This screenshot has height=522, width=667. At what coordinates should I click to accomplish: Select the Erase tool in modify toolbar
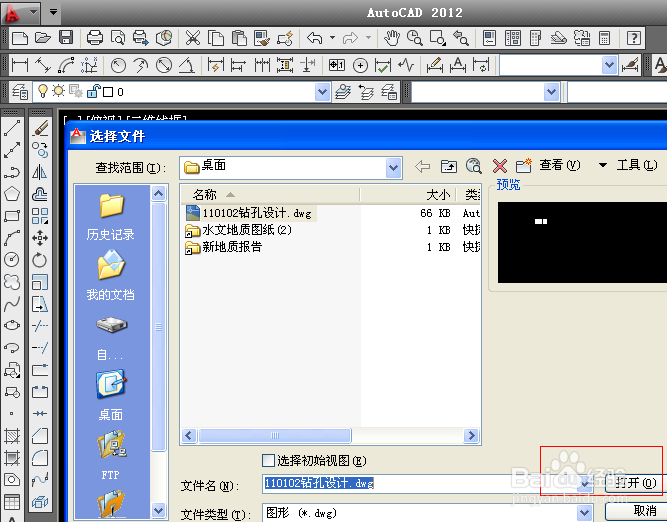tap(40, 128)
